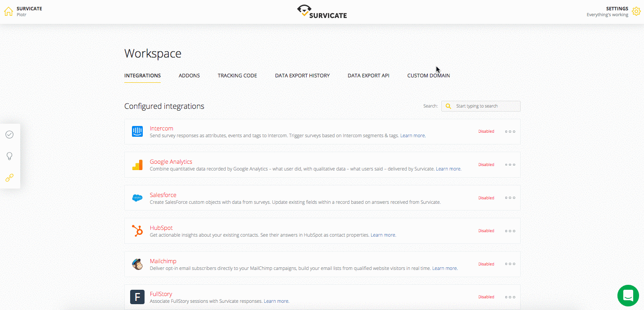Click the Disabled status for Salesforce

coord(486,198)
